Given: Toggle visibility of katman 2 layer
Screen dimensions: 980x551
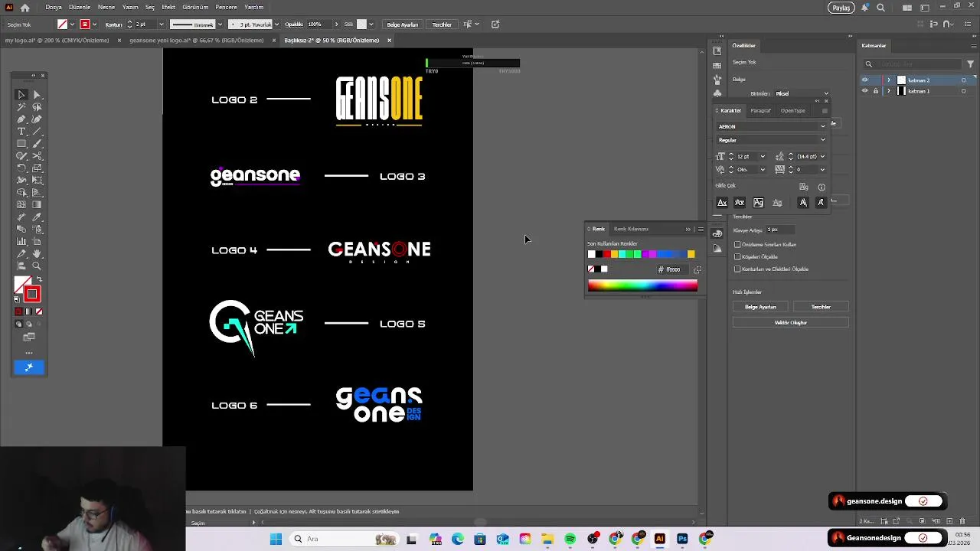Looking at the screenshot, I should [x=865, y=80].
